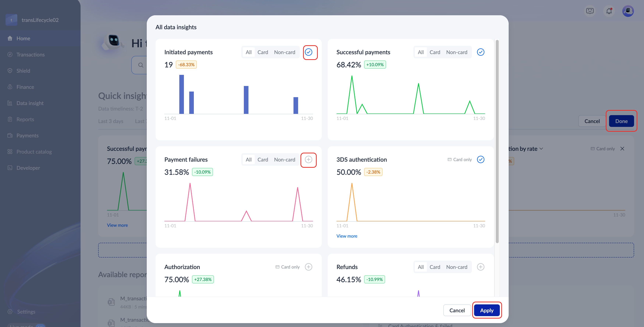Click the Apply button
The height and width of the screenshot is (327, 644).
(487, 310)
